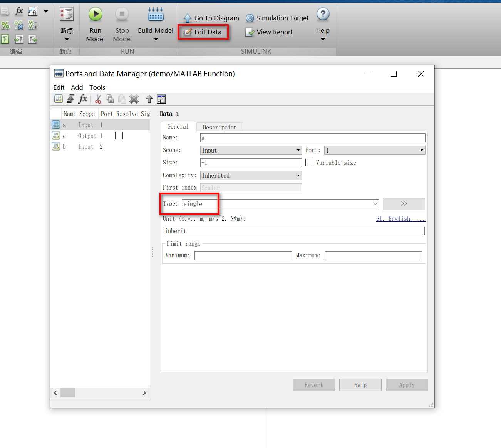This screenshot has height=448, width=501.
Task: Open the Port dropdown
Action: [375, 150]
